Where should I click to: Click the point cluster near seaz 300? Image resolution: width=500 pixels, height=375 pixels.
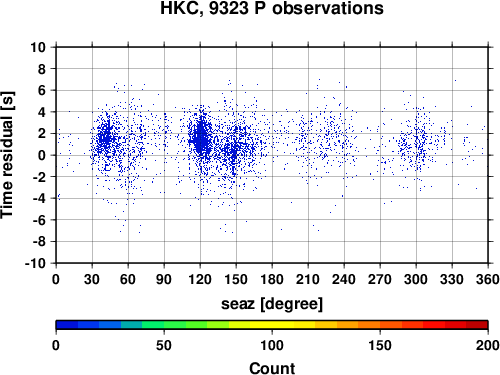(x=417, y=143)
